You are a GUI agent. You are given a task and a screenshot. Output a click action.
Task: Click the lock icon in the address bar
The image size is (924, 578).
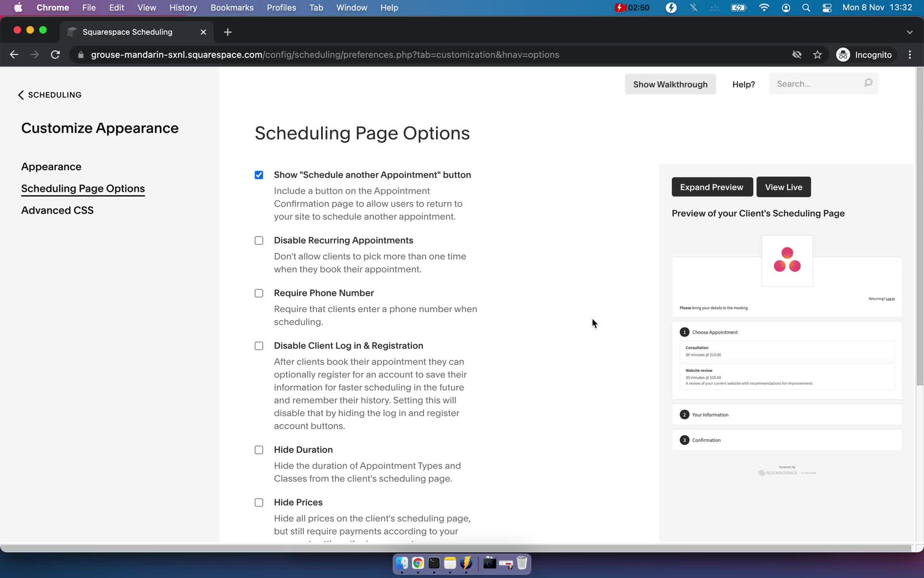click(81, 55)
